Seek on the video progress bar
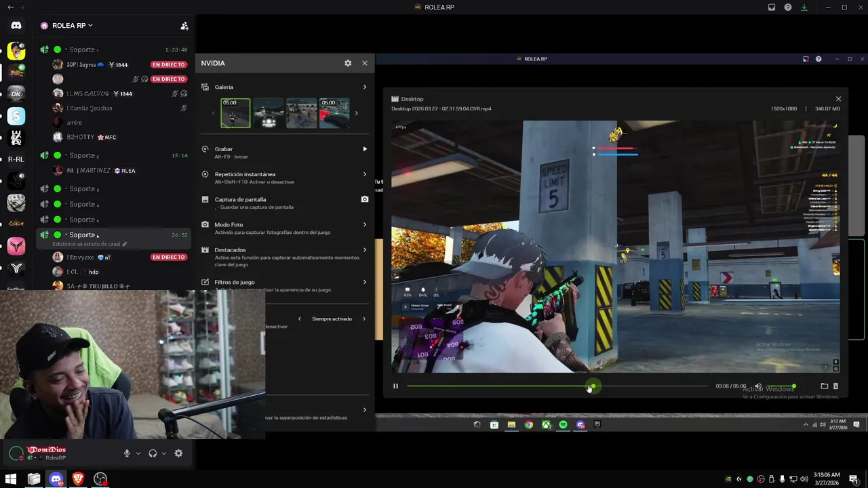Image resolution: width=868 pixels, height=488 pixels. (557, 386)
